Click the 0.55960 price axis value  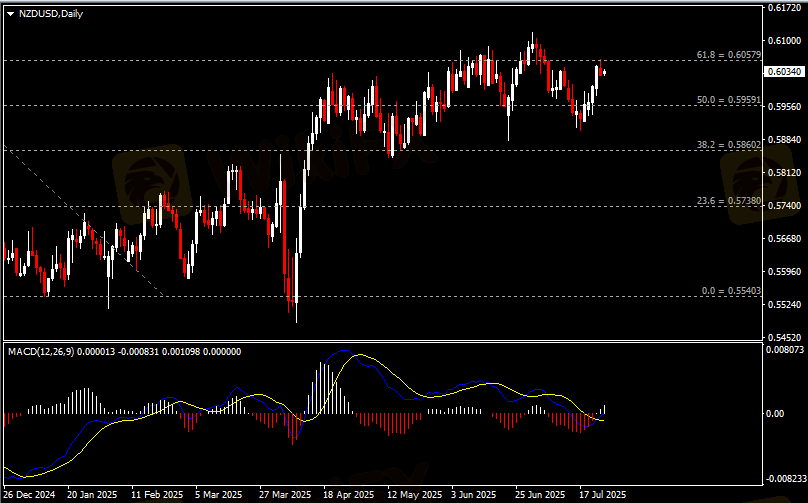point(784,272)
